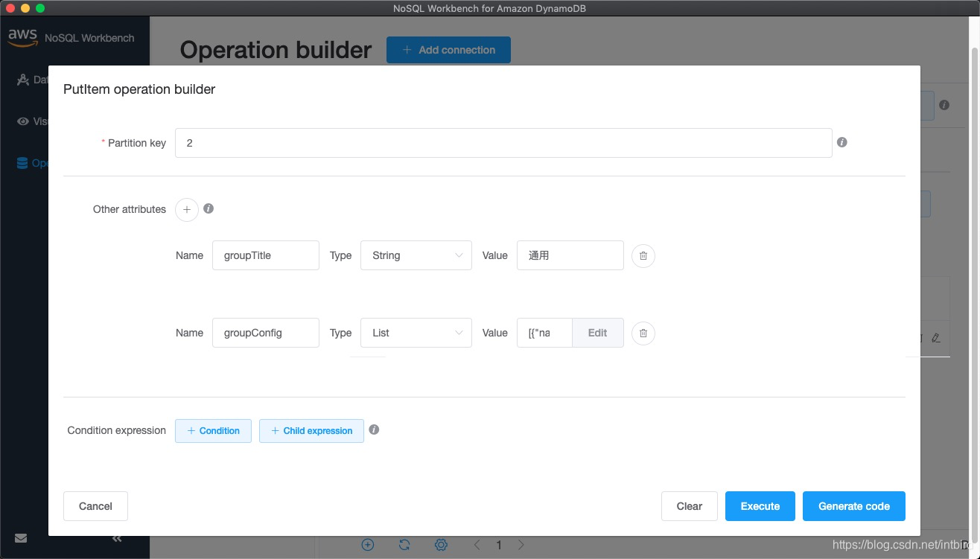This screenshot has height=559, width=980.
Task: Go to previous page of results
Action: tap(477, 545)
